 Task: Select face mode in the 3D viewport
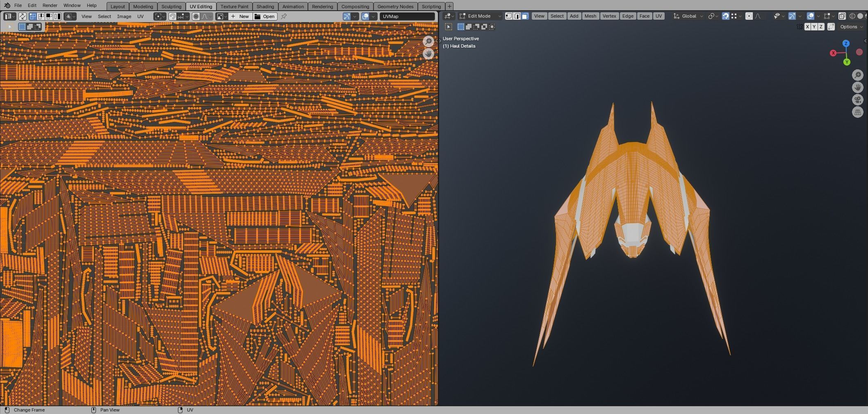tap(525, 16)
